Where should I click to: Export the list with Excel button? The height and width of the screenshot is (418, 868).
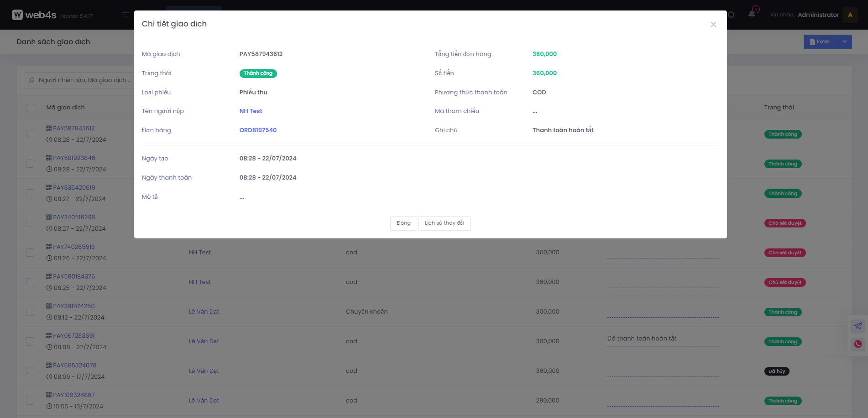820,42
